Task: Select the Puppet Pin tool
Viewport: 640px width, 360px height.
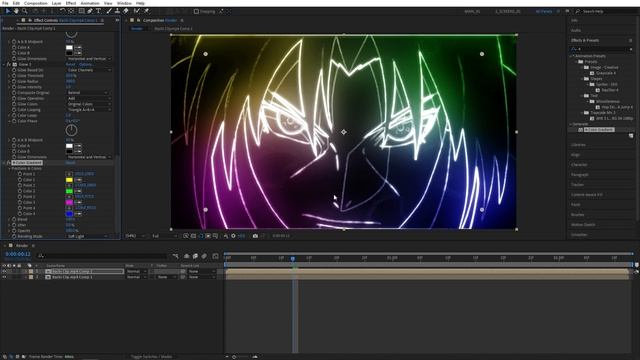Action: tap(147, 11)
